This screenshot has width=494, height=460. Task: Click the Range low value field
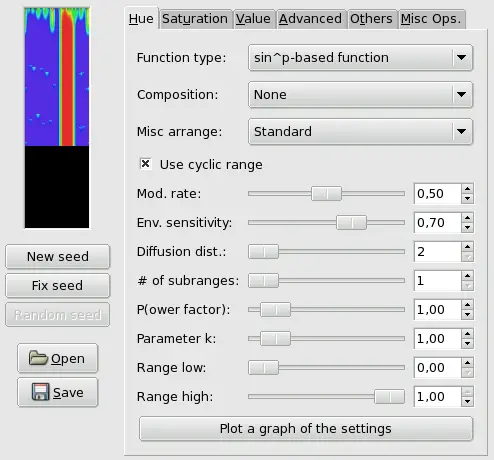pos(438,368)
